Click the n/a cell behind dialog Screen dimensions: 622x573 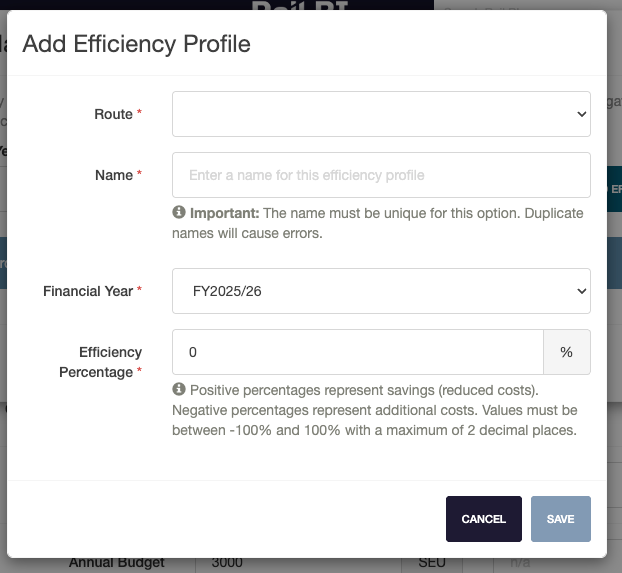click(520, 563)
